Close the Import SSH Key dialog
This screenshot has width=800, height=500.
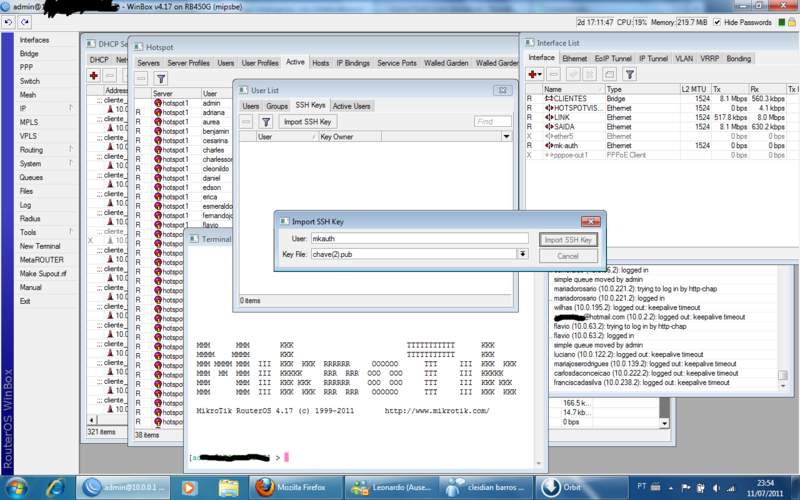590,221
